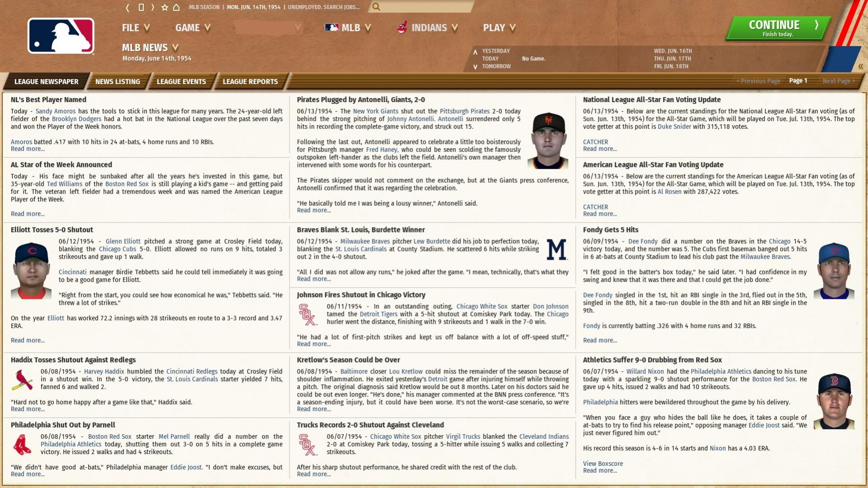The height and width of the screenshot is (488, 868).
Task: Click the magnifying glass search icon
Action: [x=376, y=7]
